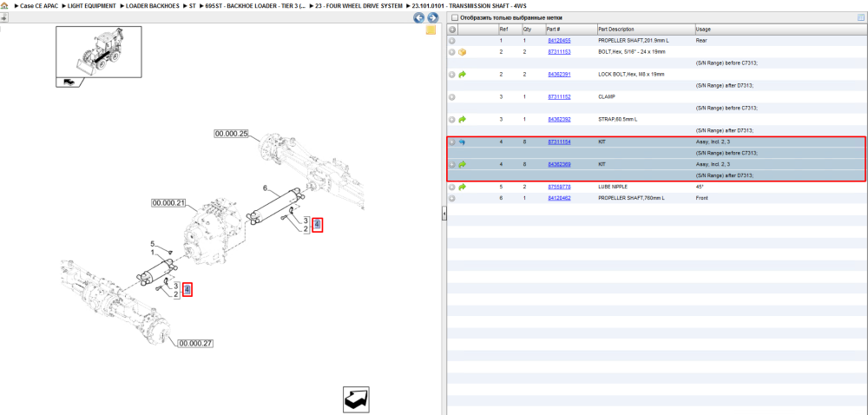The image size is (868, 415).
Task: Click green arrow icon for KIT 84362369
Action: point(463,164)
